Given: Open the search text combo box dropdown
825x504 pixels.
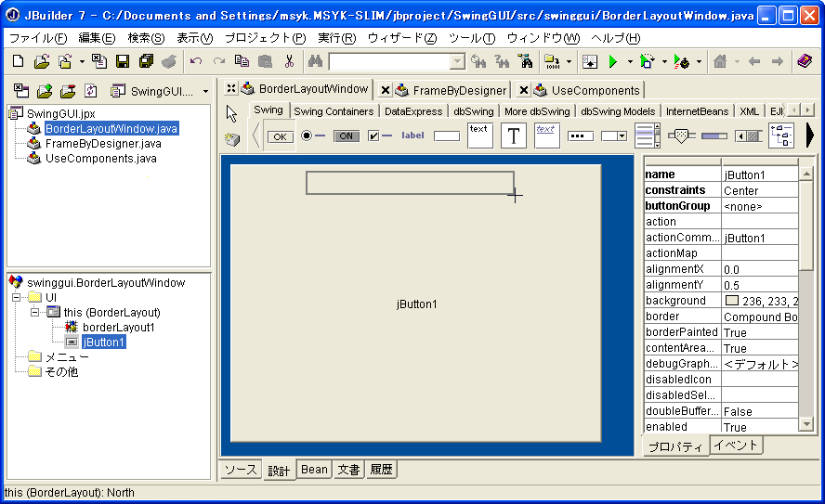Looking at the screenshot, I should coord(457,61).
